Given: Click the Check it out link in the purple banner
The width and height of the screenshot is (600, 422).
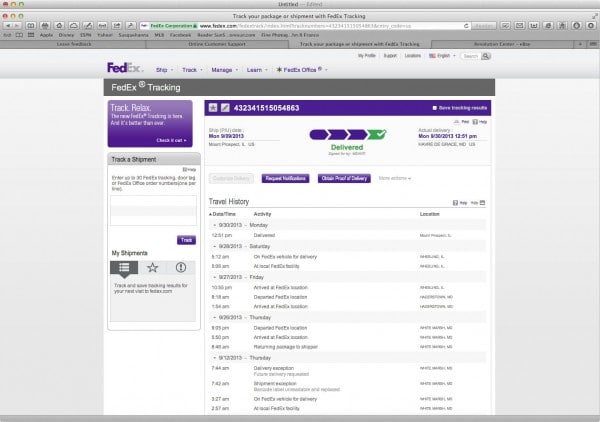Looking at the screenshot, I should [171, 140].
